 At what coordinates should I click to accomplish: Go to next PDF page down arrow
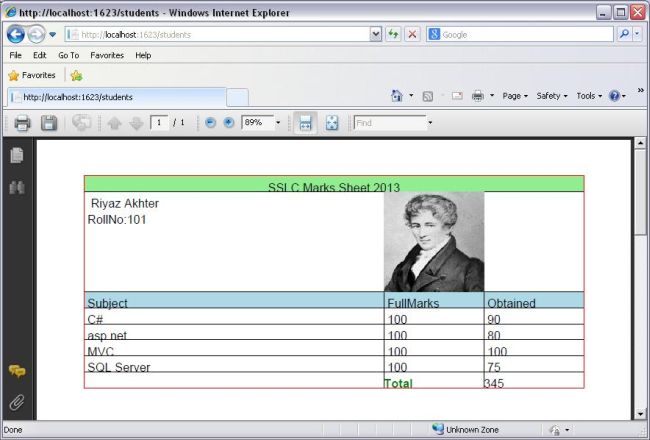point(136,123)
